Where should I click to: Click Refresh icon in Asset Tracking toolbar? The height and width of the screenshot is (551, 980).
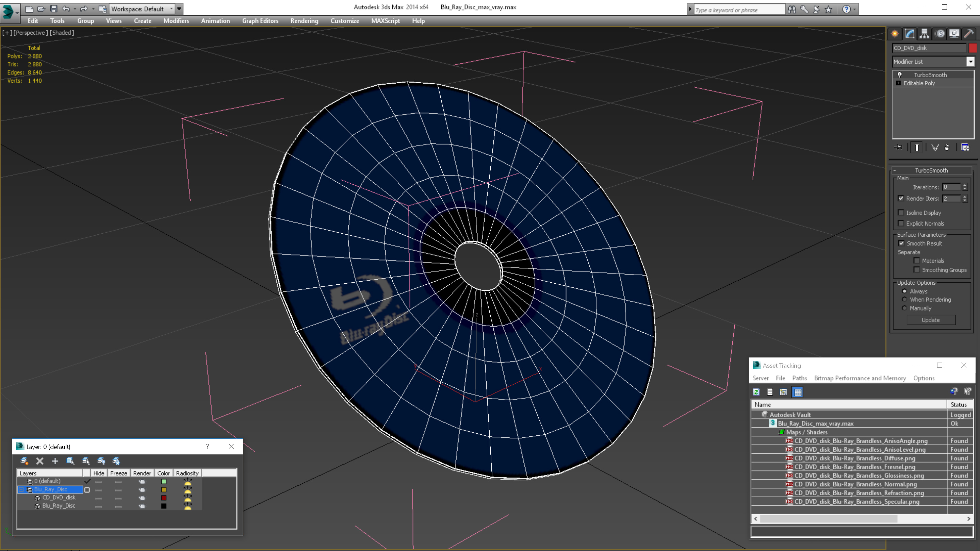click(x=756, y=392)
